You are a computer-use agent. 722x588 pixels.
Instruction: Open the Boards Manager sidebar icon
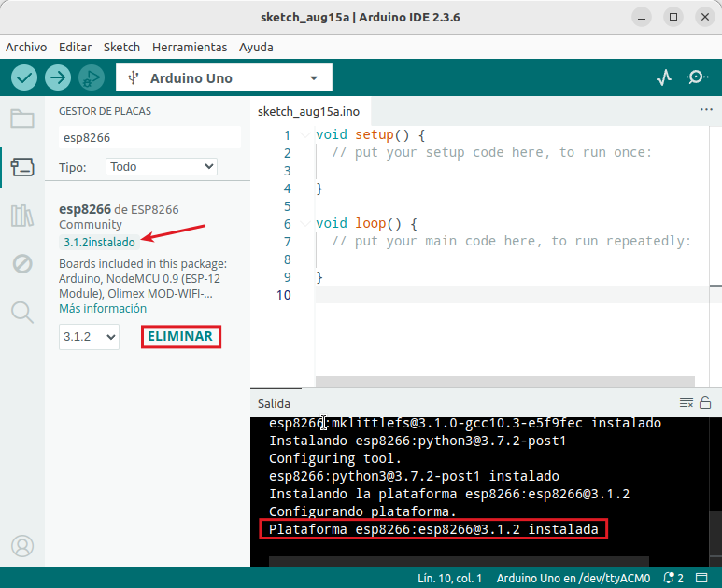[x=22, y=167]
